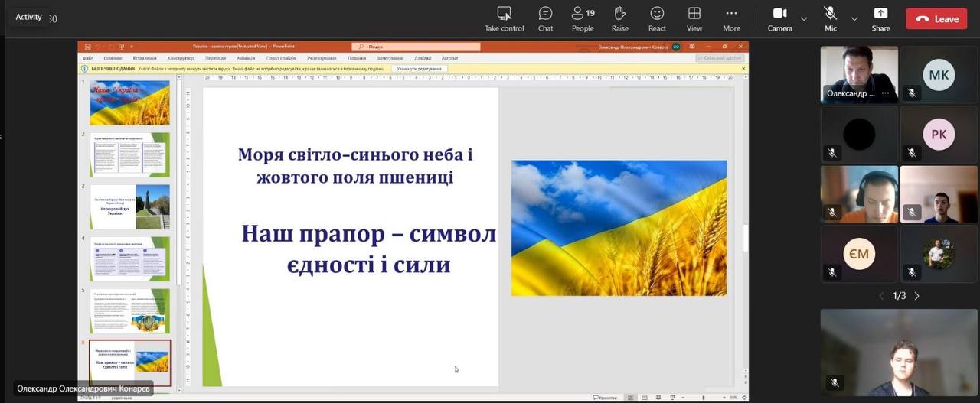The width and height of the screenshot is (980, 403).
Task: Click the flag image on the slide
Action: (x=619, y=228)
